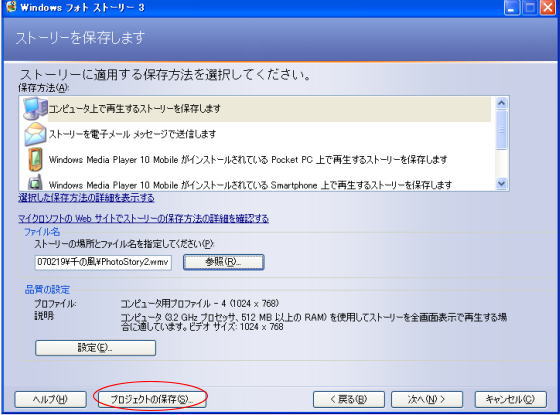Click the e-mail envelope icon
Screen dimensions: 560x415
click(35, 134)
